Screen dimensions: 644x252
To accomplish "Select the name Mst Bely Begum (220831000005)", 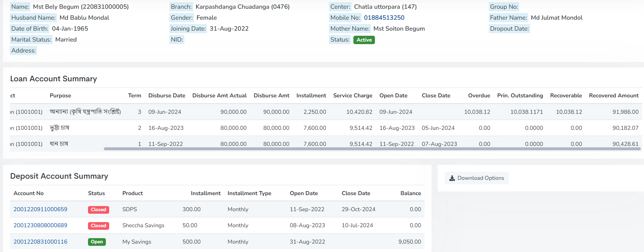I will click(81, 7).
